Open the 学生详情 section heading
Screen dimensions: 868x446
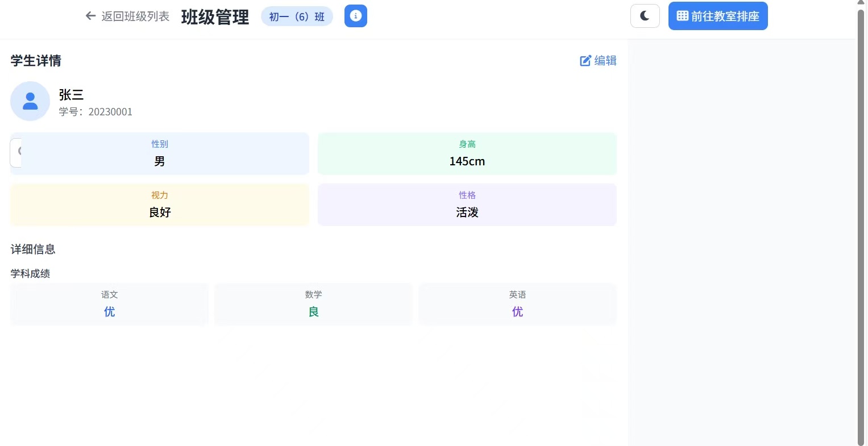click(35, 61)
